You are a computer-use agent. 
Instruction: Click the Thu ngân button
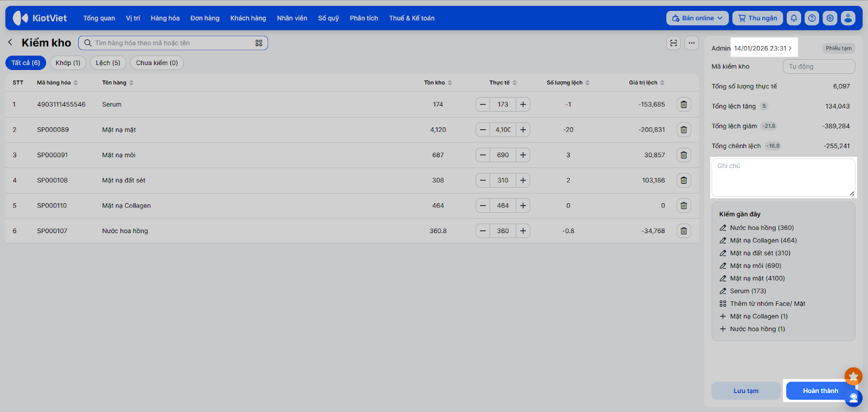(758, 18)
